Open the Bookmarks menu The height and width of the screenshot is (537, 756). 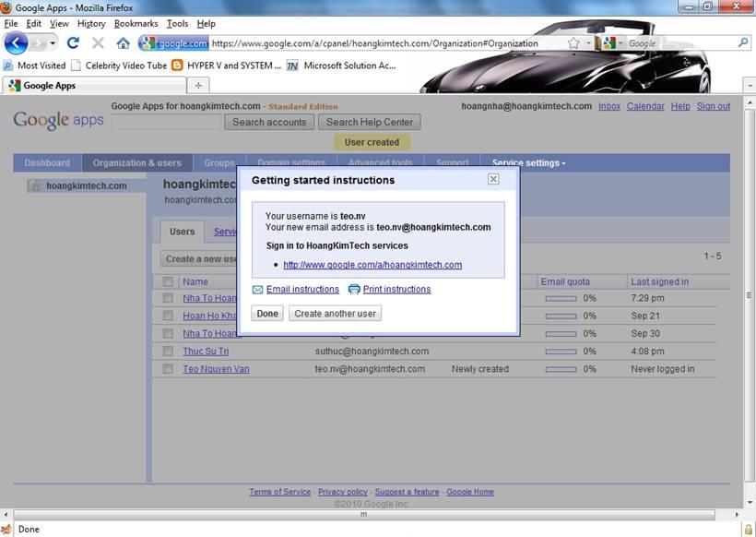click(x=136, y=24)
